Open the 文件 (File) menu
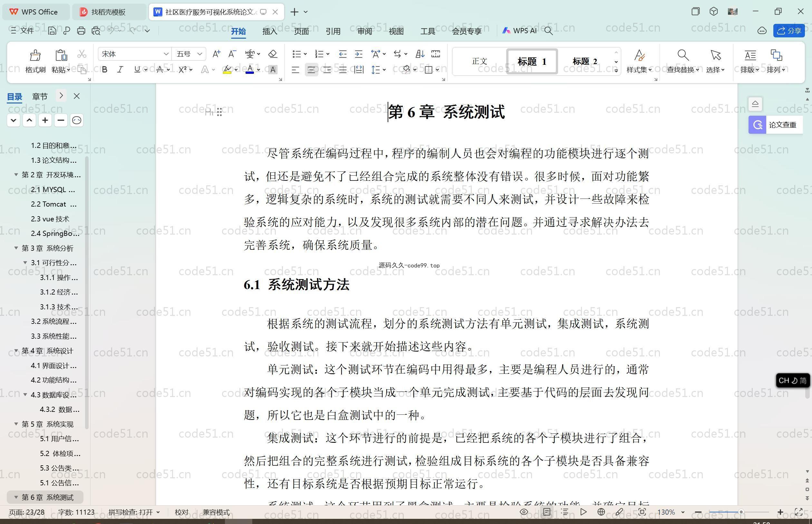 click(x=23, y=31)
